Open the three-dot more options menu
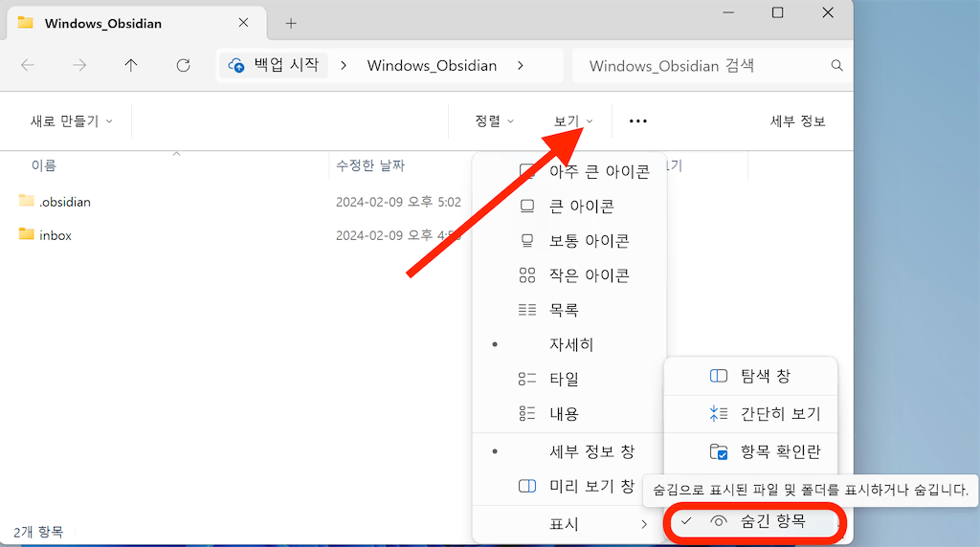This screenshot has height=547, width=980. (x=638, y=121)
